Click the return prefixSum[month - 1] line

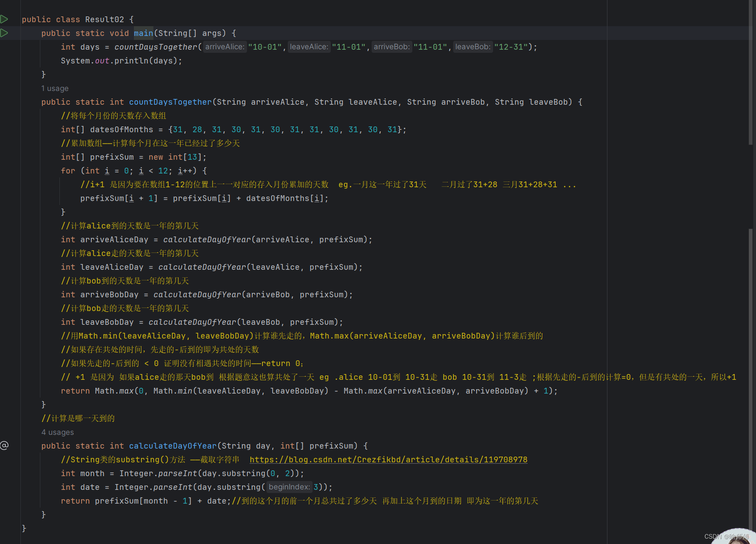pos(146,501)
